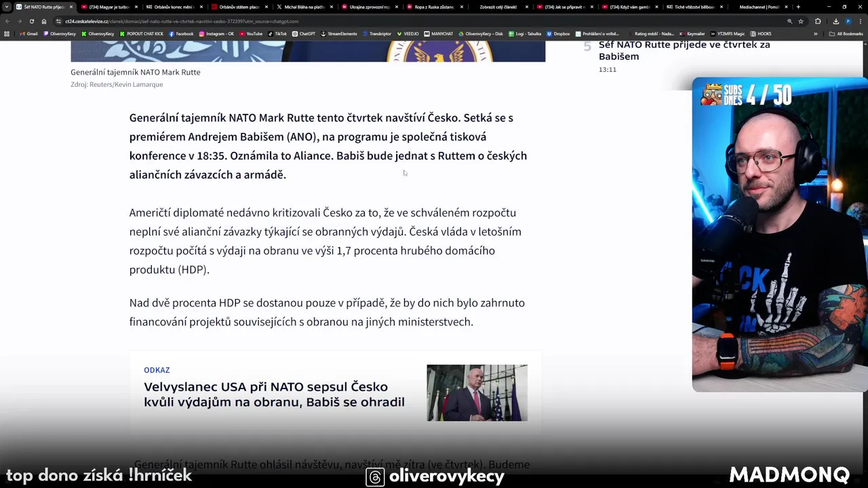Open the Downloads icon in toolbar

point(835,21)
